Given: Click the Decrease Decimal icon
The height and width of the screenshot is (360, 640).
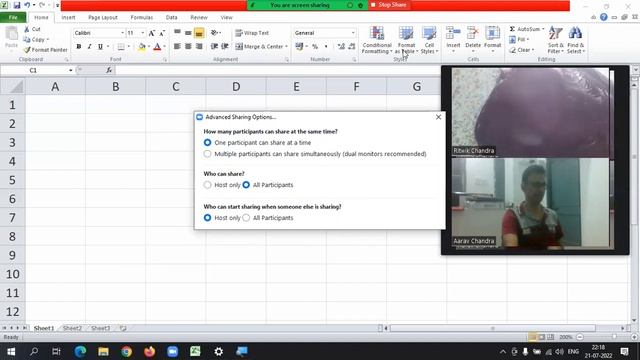Looking at the screenshot, I should 351,47.
